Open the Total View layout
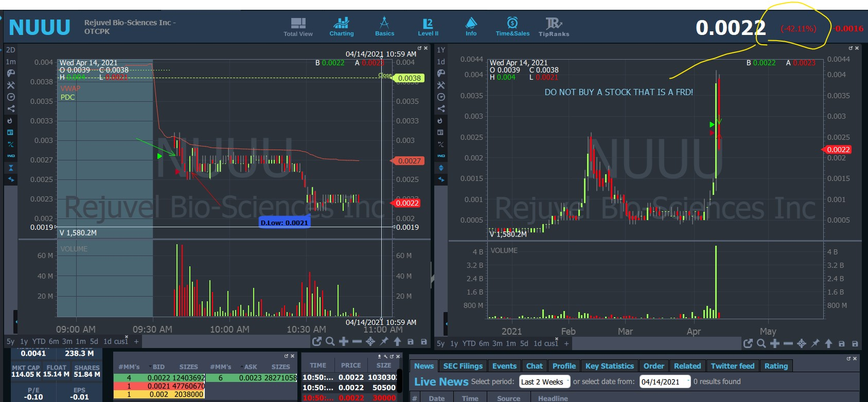Screen dimensions: 868x402 point(298,27)
